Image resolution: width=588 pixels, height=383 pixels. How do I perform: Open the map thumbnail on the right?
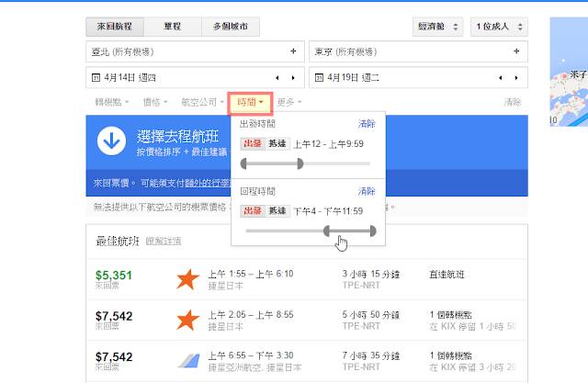(x=569, y=72)
